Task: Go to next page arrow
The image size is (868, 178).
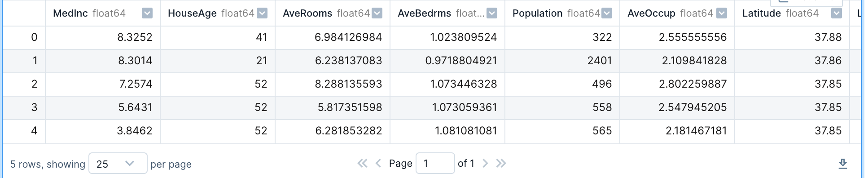Action: (485, 163)
